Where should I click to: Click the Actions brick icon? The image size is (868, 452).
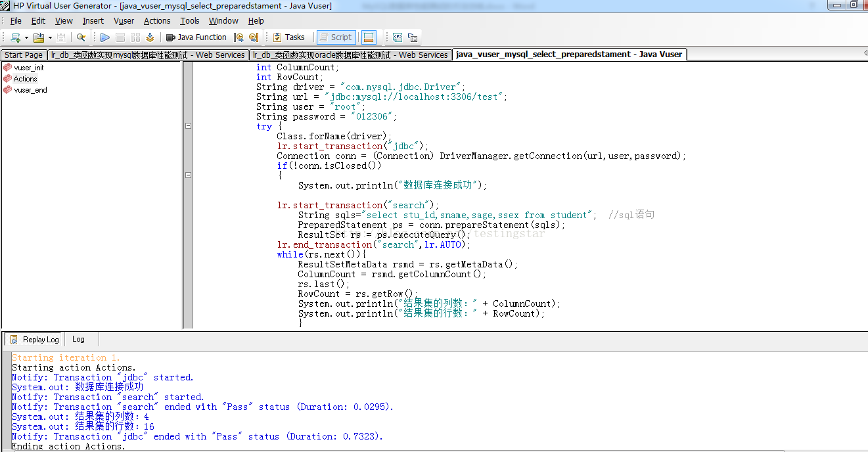point(7,79)
